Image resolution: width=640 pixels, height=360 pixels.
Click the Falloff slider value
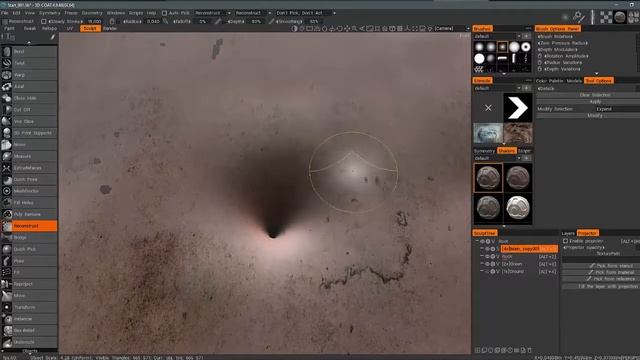pyautogui.click(x=203, y=21)
